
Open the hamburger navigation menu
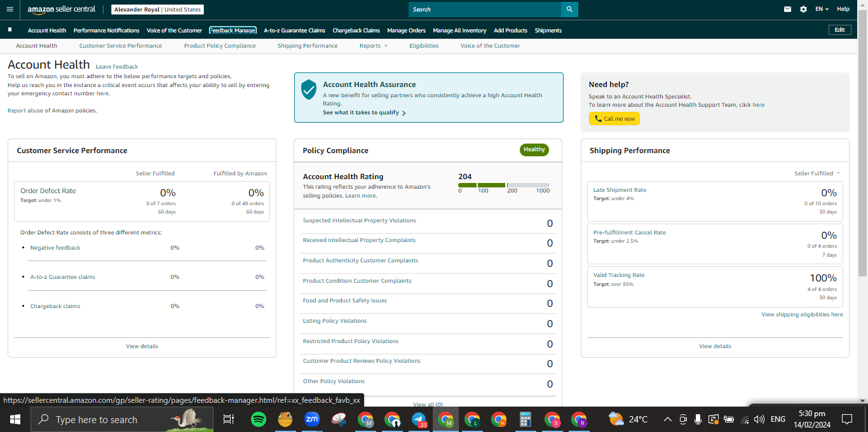pos(10,10)
